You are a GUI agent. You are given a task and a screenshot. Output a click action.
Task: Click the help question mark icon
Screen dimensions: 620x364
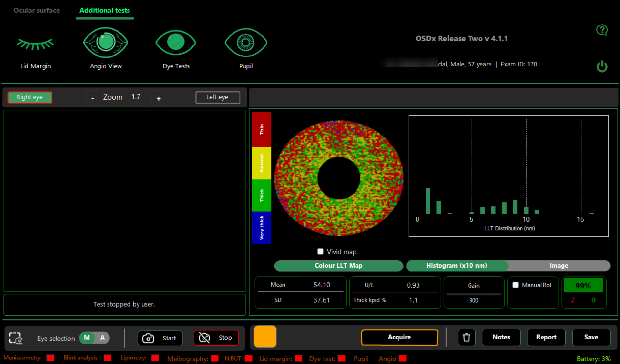[x=602, y=30]
